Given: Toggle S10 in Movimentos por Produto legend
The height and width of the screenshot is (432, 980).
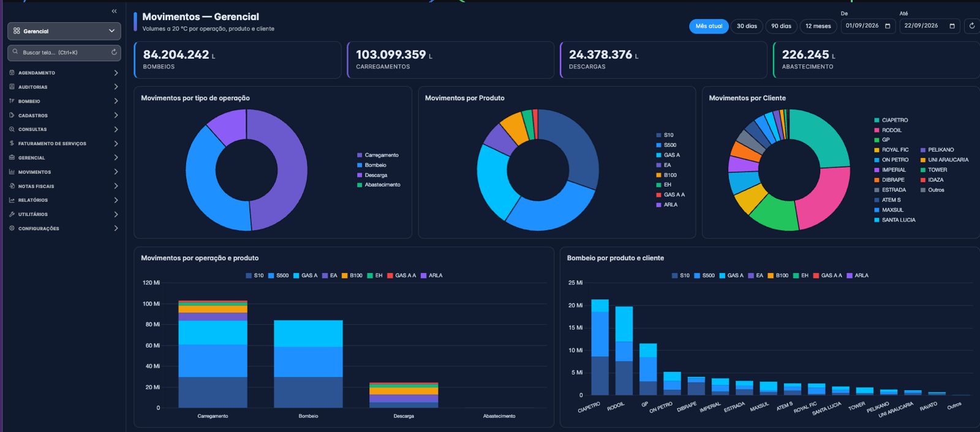Looking at the screenshot, I should point(665,135).
